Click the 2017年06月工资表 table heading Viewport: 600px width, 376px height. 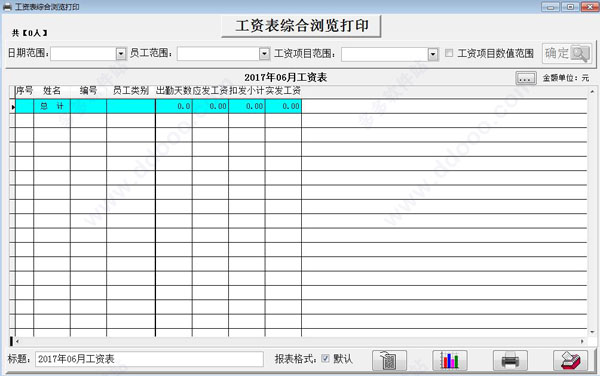pyautogui.click(x=285, y=78)
